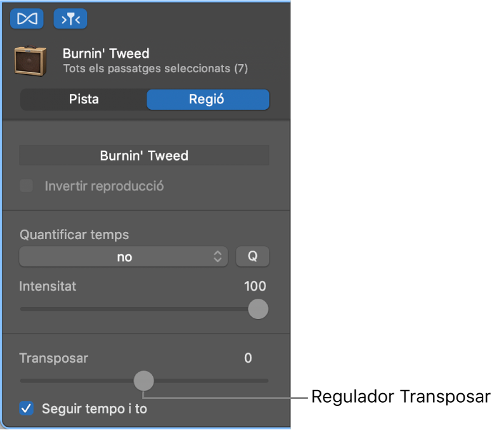504x430 pixels.
Task: Click the up-down arrows on the quantize menu
Action: pyautogui.click(x=217, y=257)
